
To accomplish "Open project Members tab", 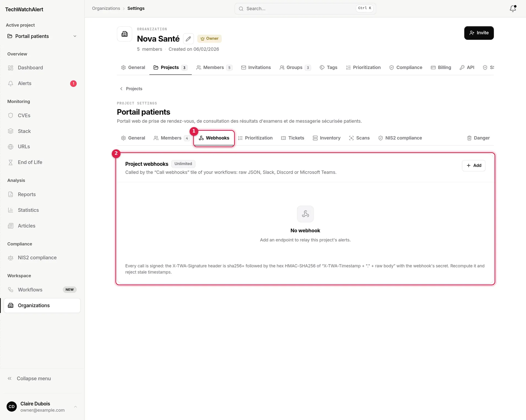I will tap(171, 138).
